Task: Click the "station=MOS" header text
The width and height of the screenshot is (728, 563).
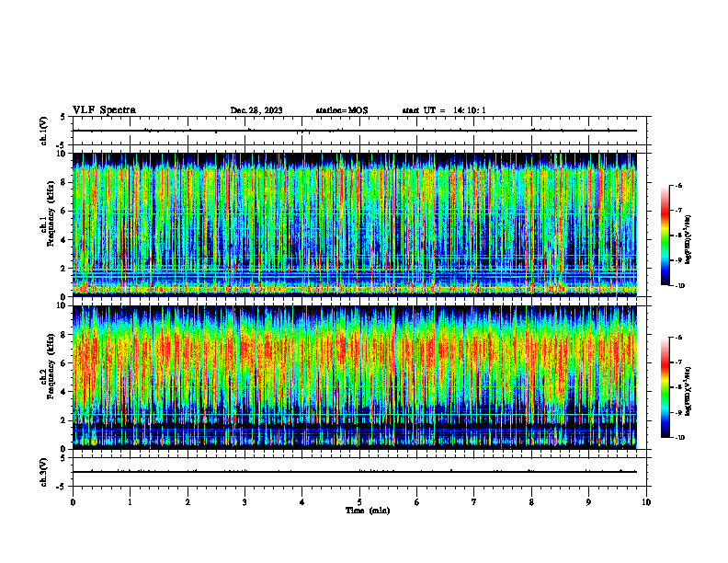Action: click(x=342, y=110)
